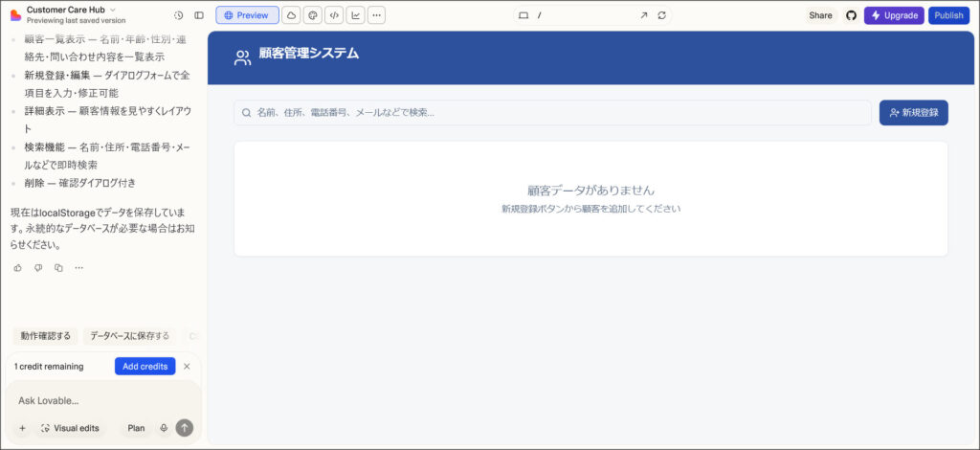Screen dimensions: 980x450
Task: Open more views ellipsis in toolbar
Action: [x=376, y=15]
